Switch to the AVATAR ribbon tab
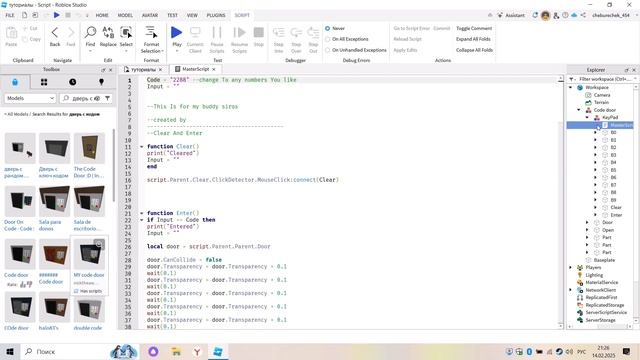Viewport: 640px width, 360px height. (150, 16)
